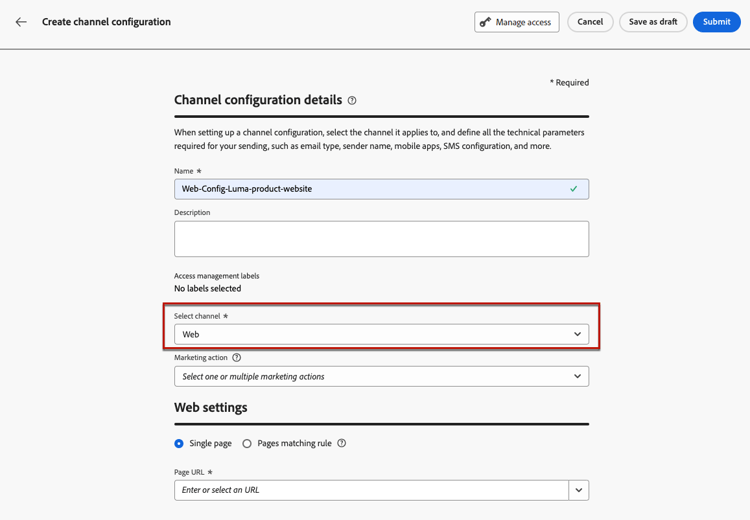The width and height of the screenshot is (750, 520).
Task: Click into the Description text area
Action: 381,239
